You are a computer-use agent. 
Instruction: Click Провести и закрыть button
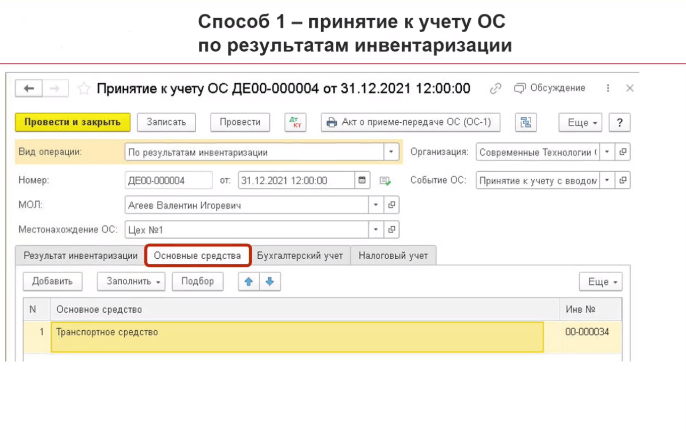73,122
